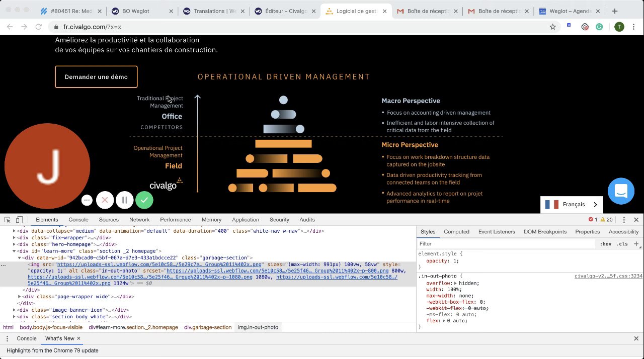Click the blue chat widget bubble
This screenshot has height=359, width=644.
click(x=620, y=191)
